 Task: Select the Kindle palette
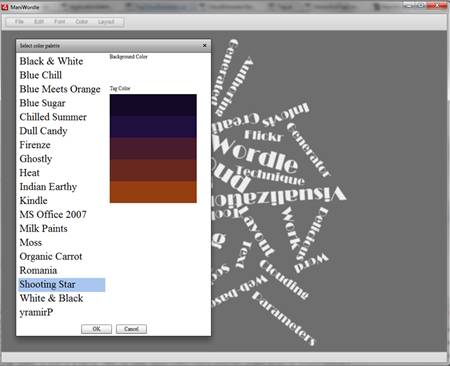[x=62, y=201]
